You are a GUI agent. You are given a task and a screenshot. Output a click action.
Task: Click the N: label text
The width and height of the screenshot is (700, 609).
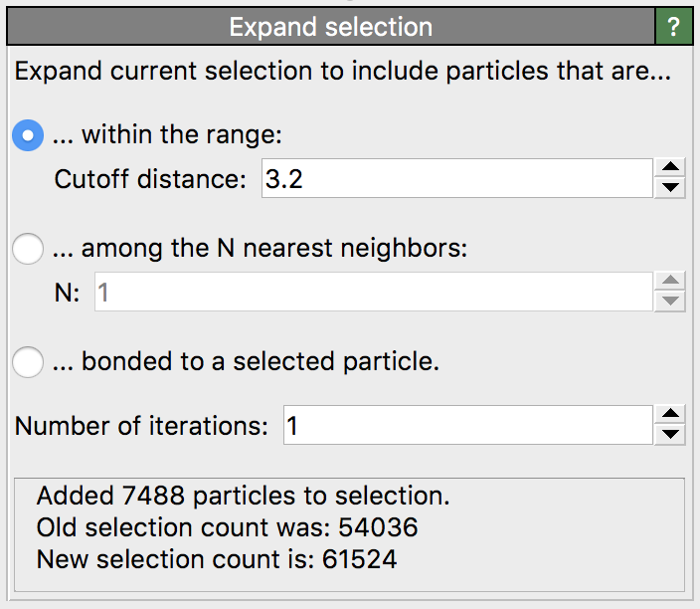pyautogui.click(x=68, y=294)
